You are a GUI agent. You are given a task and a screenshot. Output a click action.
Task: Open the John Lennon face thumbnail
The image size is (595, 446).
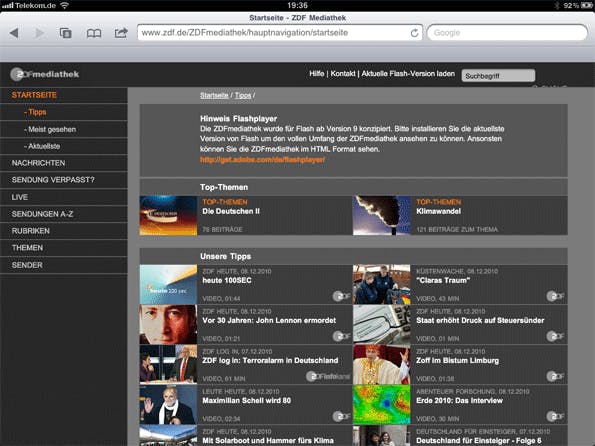point(168,325)
